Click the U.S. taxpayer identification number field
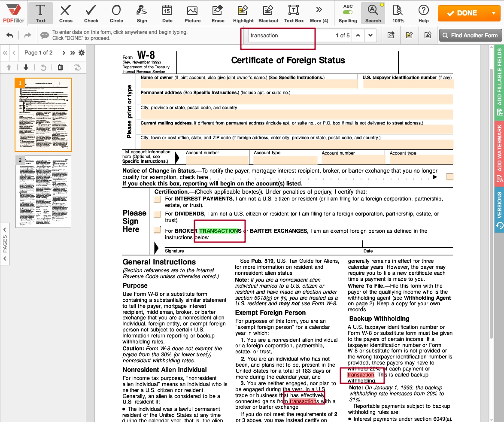 click(408, 84)
